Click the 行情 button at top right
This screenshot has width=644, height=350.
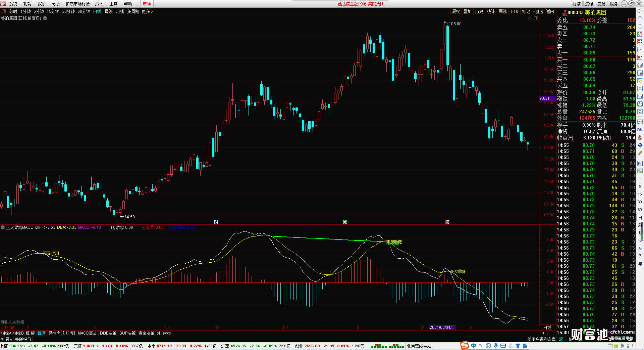(x=577, y=4)
